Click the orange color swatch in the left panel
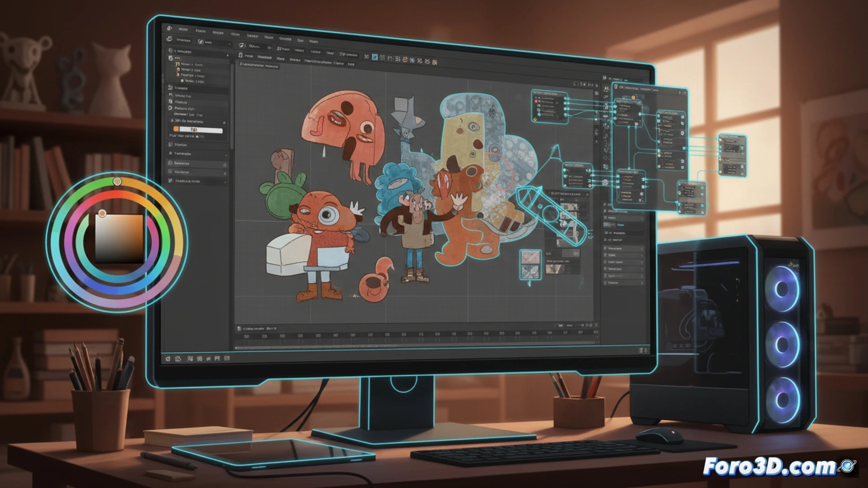The height and width of the screenshot is (488, 868). coord(176,129)
